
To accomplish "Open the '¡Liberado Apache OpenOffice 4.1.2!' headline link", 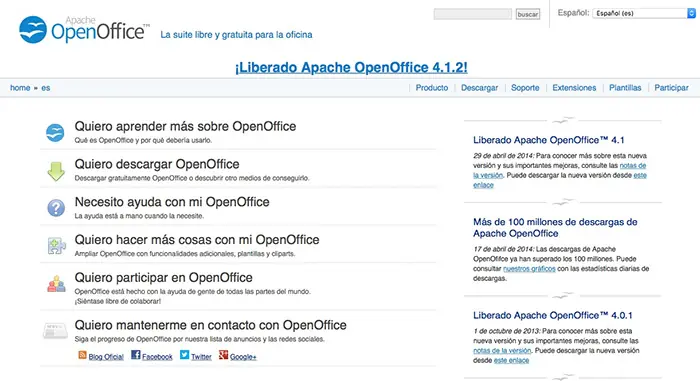I will tap(351, 67).
